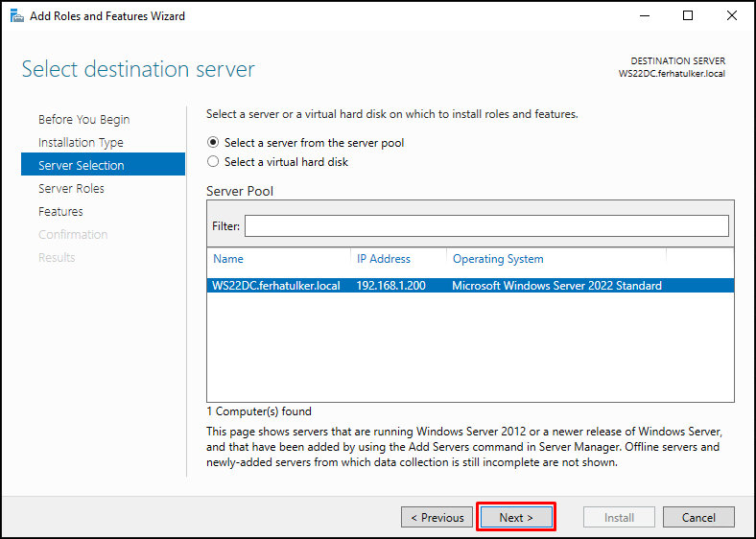This screenshot has height=539, width=756.
Task: Click the Filter text field
Action: [486, 225]
